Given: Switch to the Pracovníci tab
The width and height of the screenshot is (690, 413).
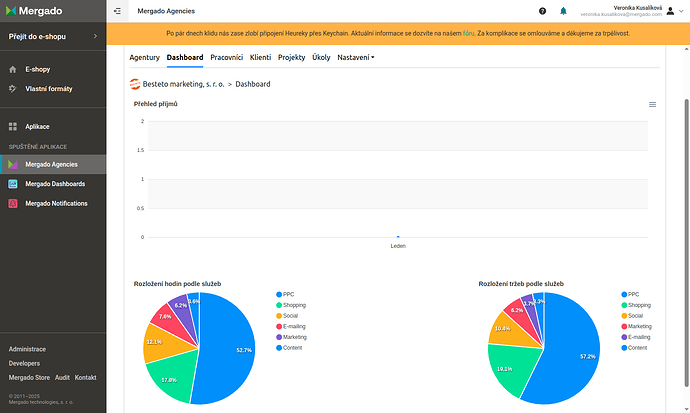Looking at the screenshot, I should (227, 58).
